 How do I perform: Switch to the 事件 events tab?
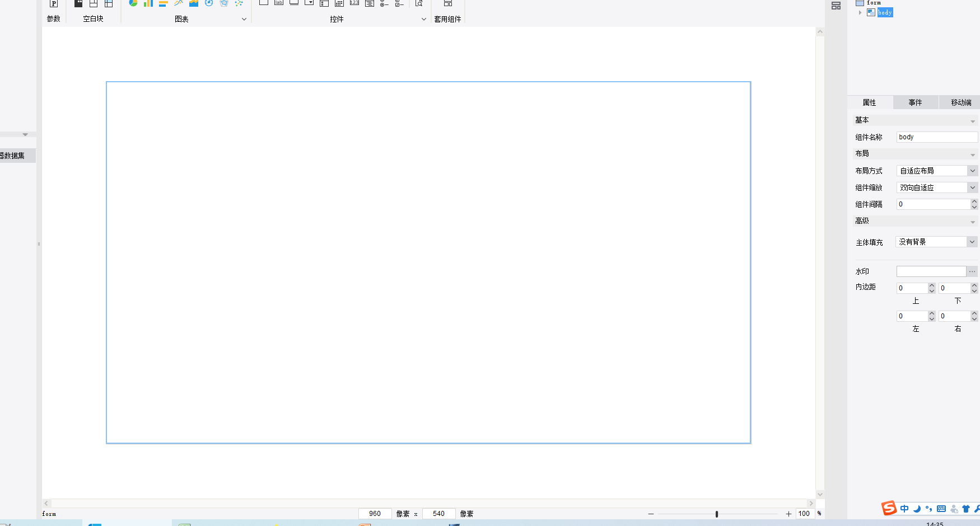[x=915, y=102]
